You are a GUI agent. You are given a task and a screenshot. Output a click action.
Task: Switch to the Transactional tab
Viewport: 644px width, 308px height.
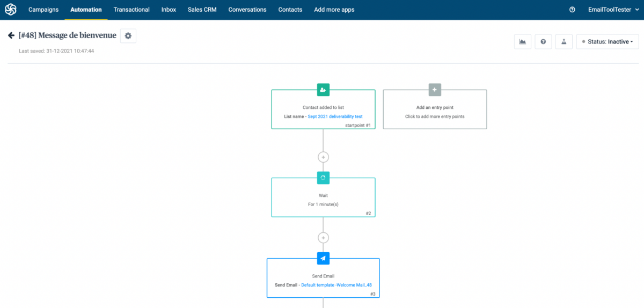pyautogui.click(x=131, y=10)
